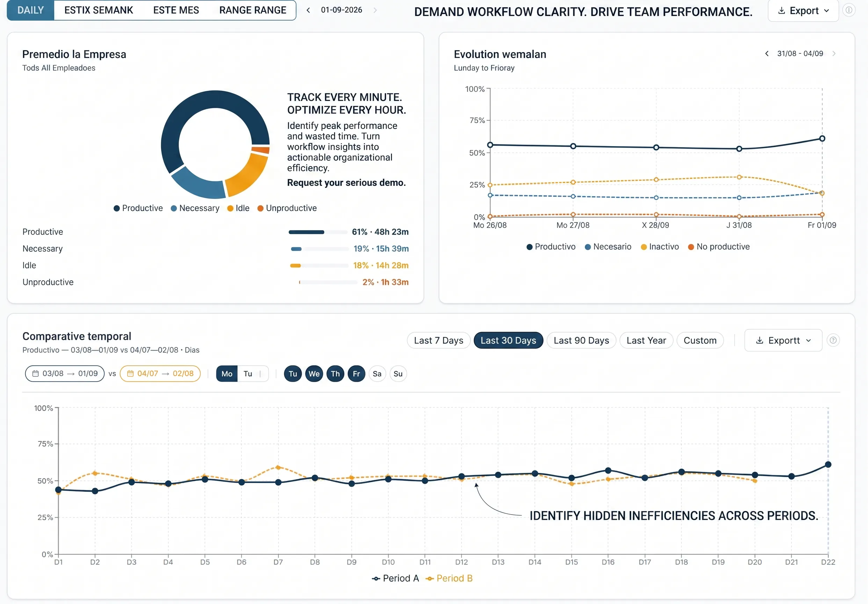The width and height of the screenshot is (868, 604).
Task: Toggle Idle series in donut legend
Action: [238, 208]
